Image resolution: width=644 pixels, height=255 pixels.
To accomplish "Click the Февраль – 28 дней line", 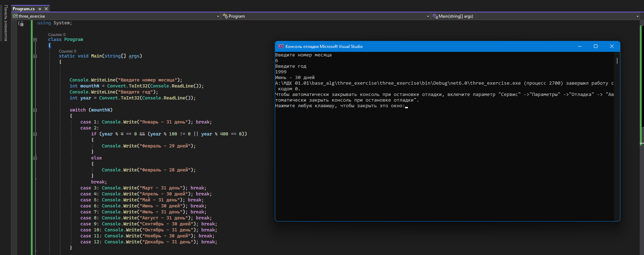I will [149, 170].
